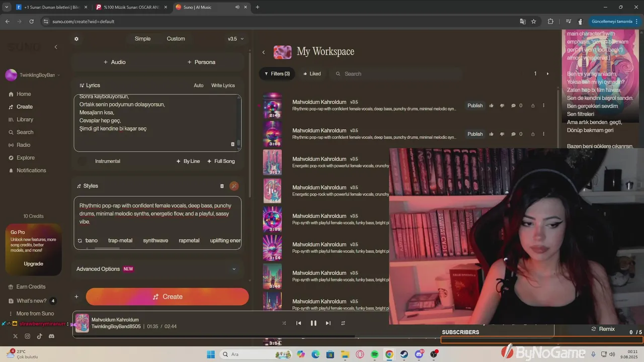The image size is (644, 362).
Task: Toggle the Liked filter
Action: (x=312, y=74)
